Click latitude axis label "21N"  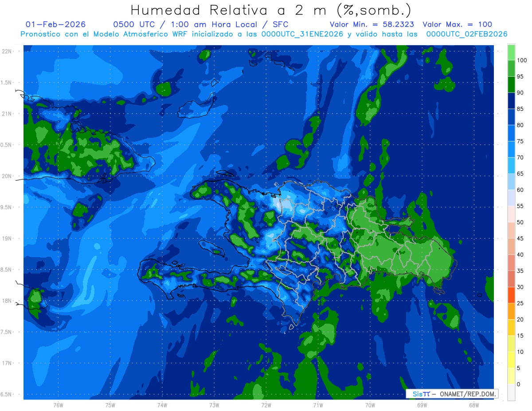pyautogui.click(x=7, y=114)
